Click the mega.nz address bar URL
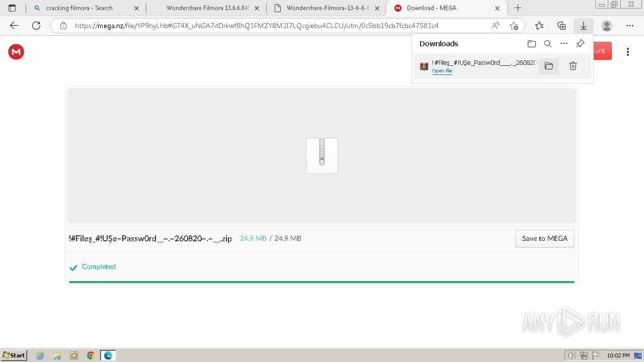Image resolution: width=644 pixels, height=362 pixels. click(x=257, y=26)
